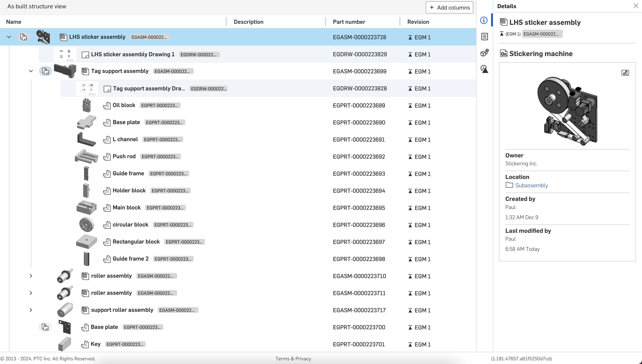Expand the roller assembly ending 223711

click(31, 293)
